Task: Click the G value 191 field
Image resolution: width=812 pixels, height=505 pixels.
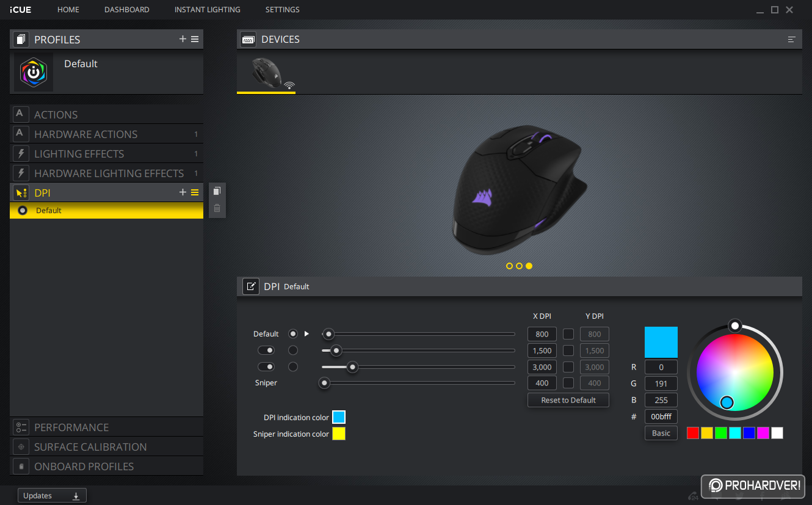Action: 661,383
